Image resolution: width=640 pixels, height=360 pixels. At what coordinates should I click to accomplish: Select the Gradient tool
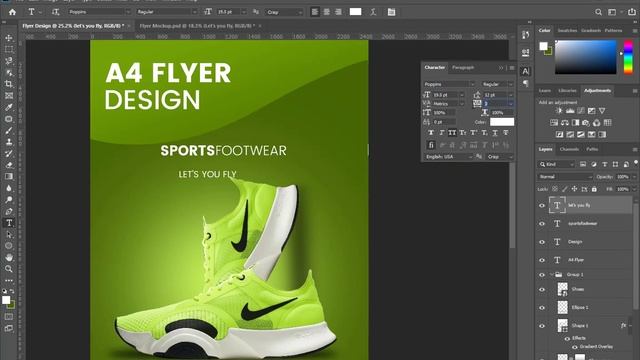click(x=9, y=177)
